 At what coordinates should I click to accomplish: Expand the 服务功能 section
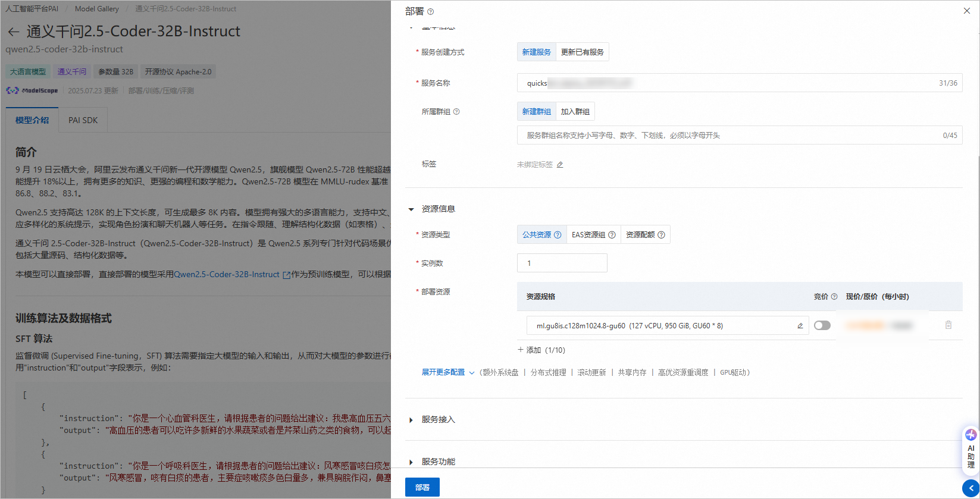(x=411, y=462)
